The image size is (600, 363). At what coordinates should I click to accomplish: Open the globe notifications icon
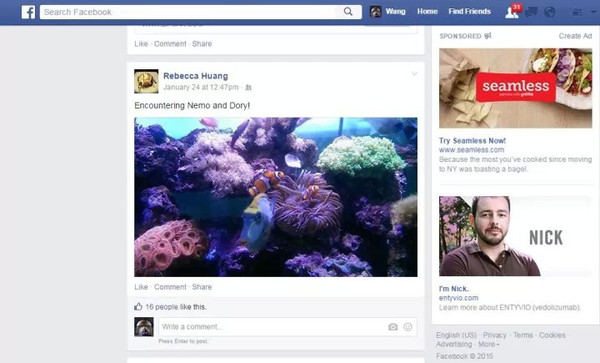click(x=549, y=12)
